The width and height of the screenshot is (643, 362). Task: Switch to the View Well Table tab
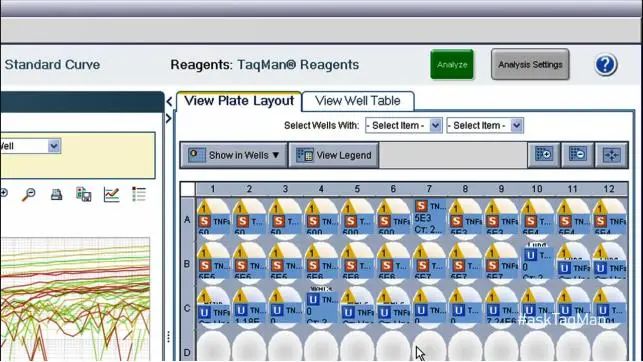[358, 101]
